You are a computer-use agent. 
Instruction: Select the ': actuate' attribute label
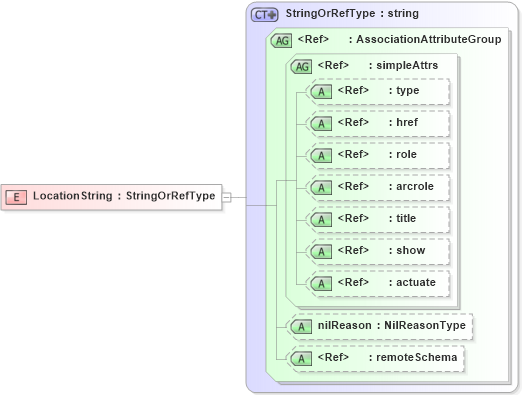click(412, 282)
